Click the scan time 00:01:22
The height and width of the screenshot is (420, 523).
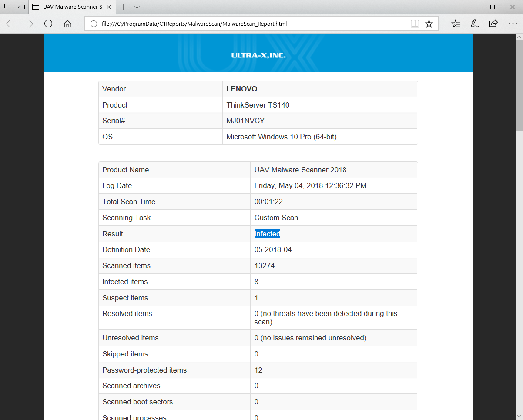[x=269, y=202]
